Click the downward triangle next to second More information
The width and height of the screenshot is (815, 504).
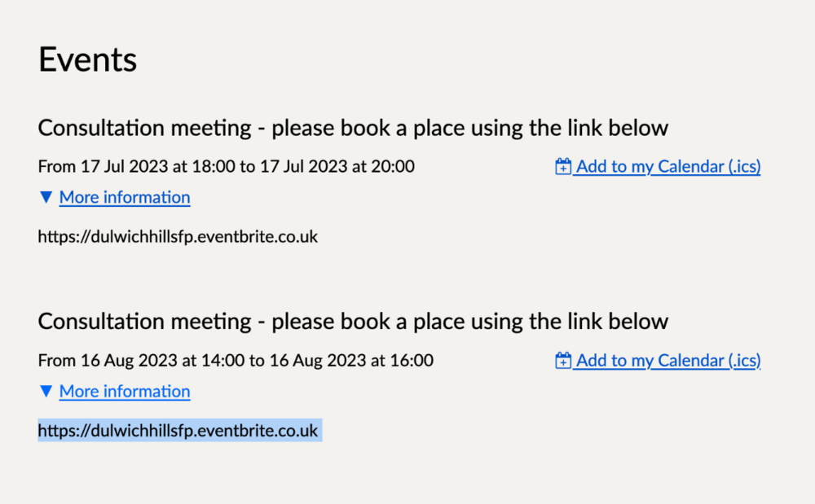46,391
